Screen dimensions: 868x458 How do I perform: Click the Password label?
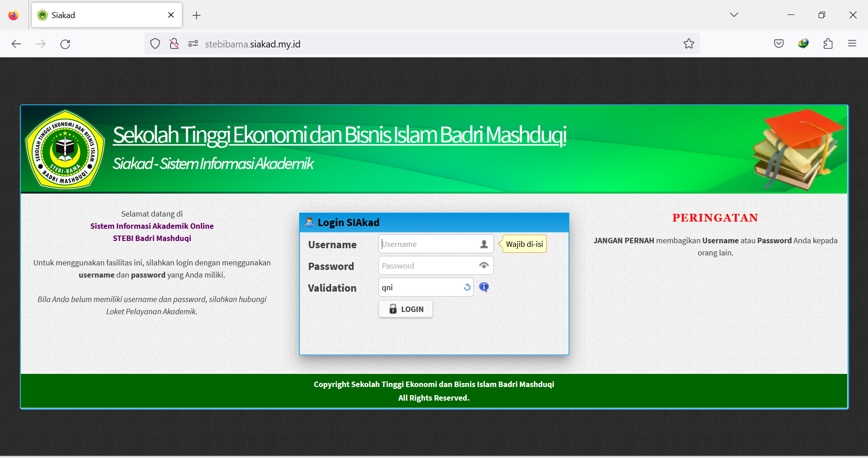point(331,266)
